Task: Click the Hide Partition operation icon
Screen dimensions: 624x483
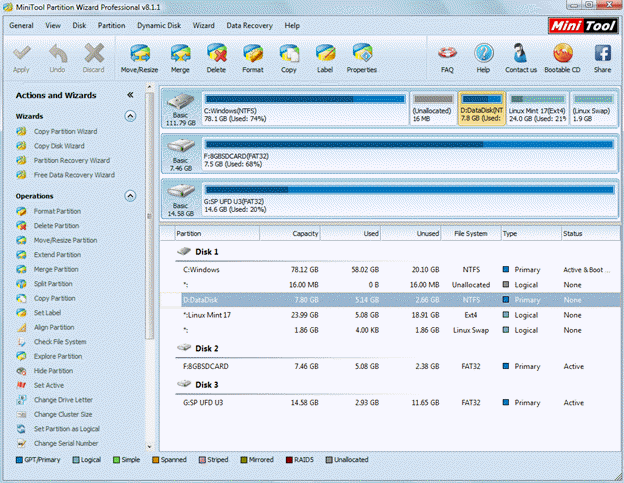Action: [21, 371]
